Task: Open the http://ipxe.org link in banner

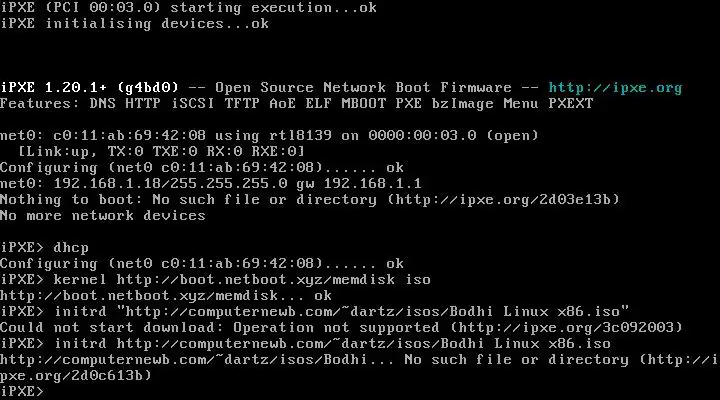Action: pyautogui.click(x=615, y=88)
